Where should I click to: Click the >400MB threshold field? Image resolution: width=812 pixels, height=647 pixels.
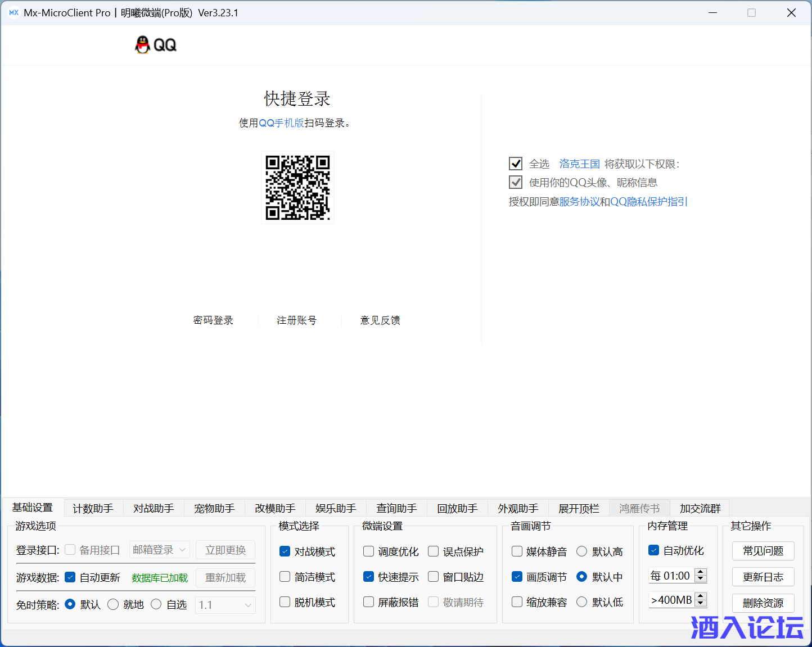672,600
